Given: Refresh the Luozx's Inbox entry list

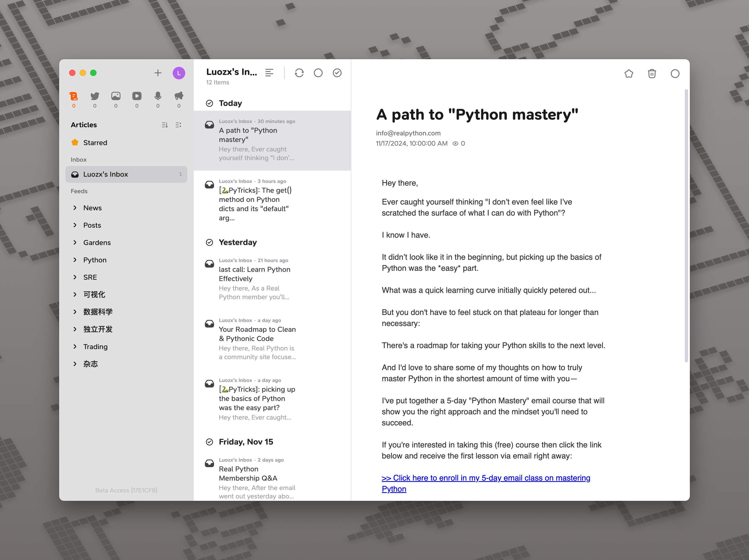Looking at the screenshot, I should (299, 73).
